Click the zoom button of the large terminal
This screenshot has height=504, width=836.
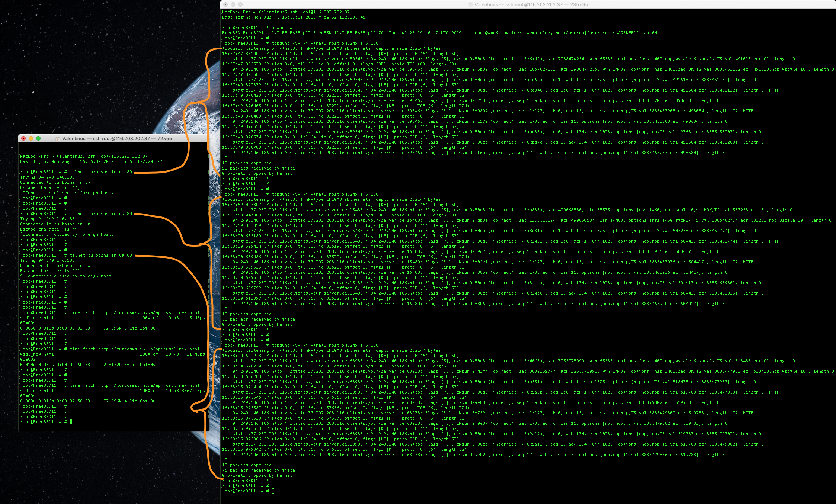[x=240, y=4]
